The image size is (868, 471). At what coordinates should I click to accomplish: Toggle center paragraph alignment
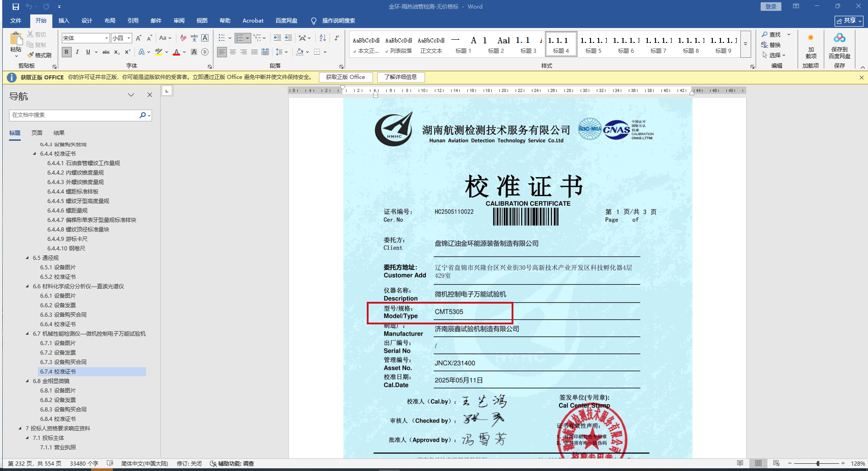point(233,52)
